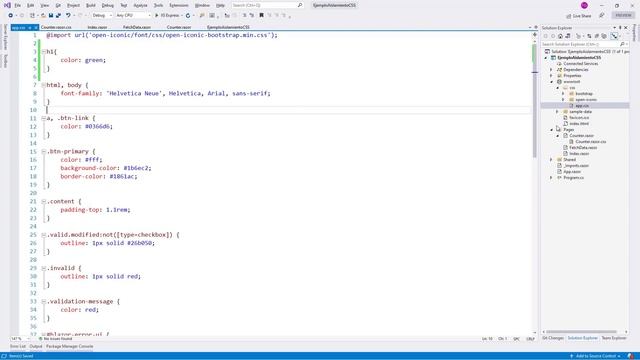Viewport: 640px width, 360px height.
Task: Expand the Properties node
Action: 551,76
